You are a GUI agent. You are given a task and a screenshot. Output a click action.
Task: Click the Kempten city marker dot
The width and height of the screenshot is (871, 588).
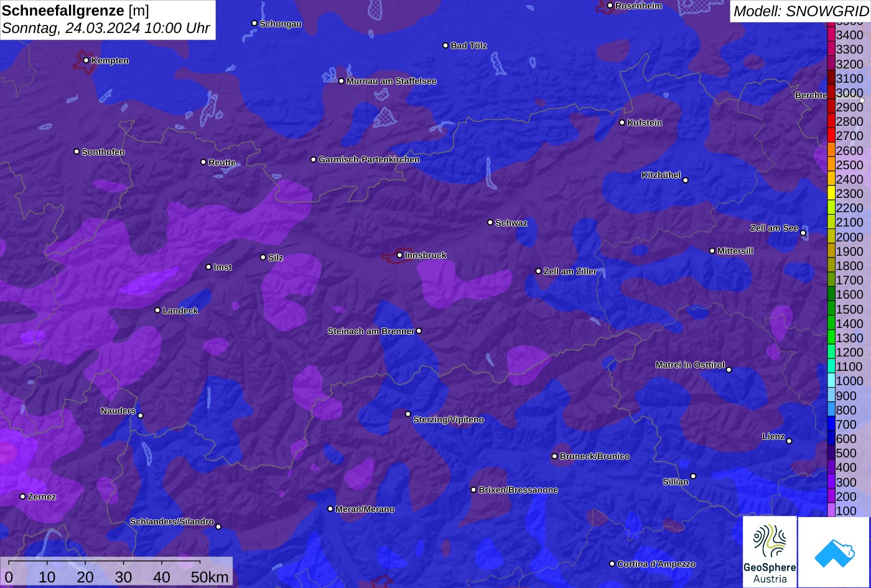86,60
